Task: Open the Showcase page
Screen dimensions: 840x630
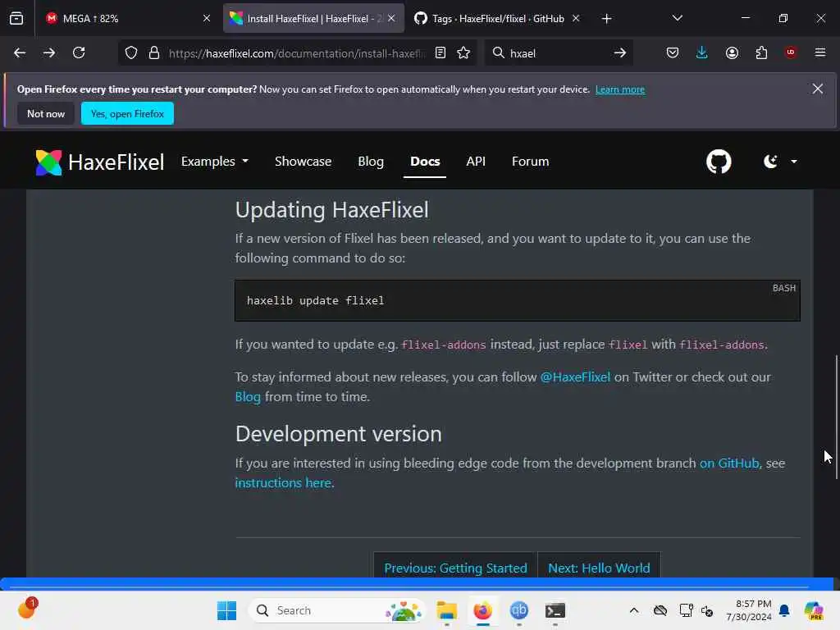Action: point(304,162)
